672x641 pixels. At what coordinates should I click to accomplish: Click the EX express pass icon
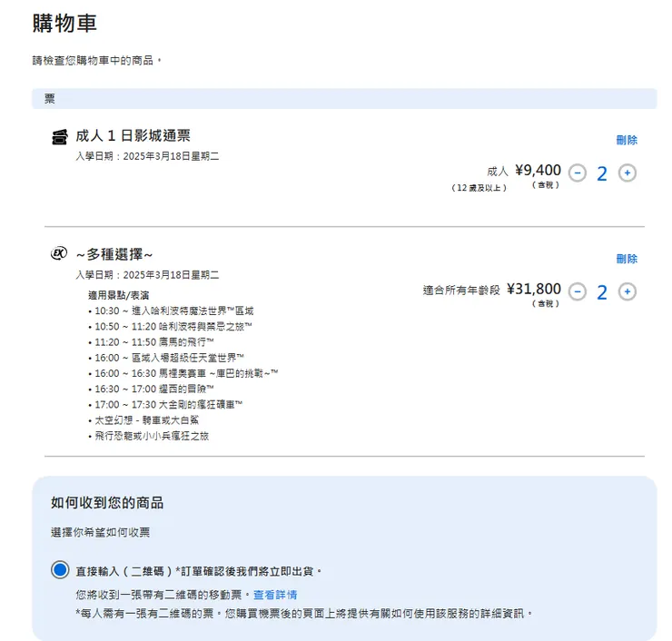click(x=59, y=253)
